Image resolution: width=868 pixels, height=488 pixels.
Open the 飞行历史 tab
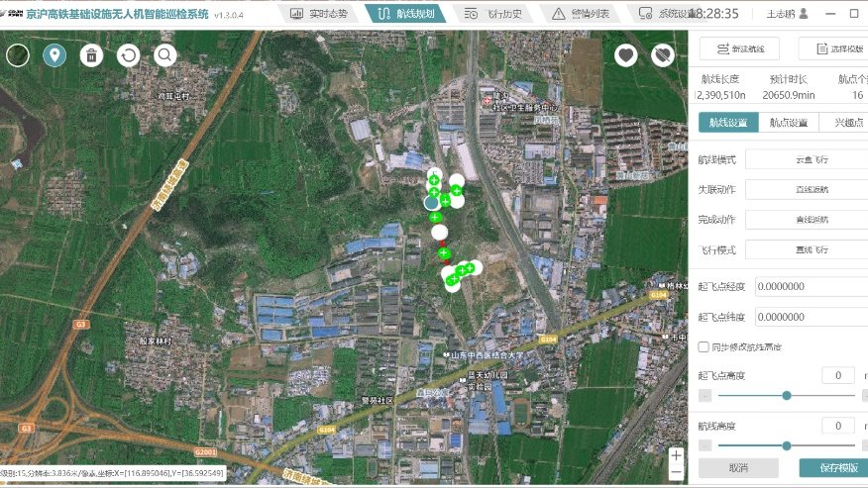(x=493, y=14)
